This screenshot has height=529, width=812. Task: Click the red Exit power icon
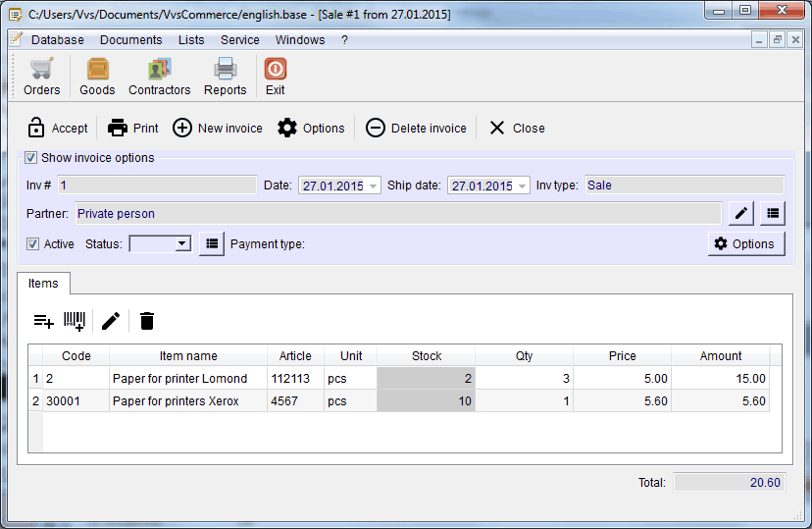coord(275,69)
